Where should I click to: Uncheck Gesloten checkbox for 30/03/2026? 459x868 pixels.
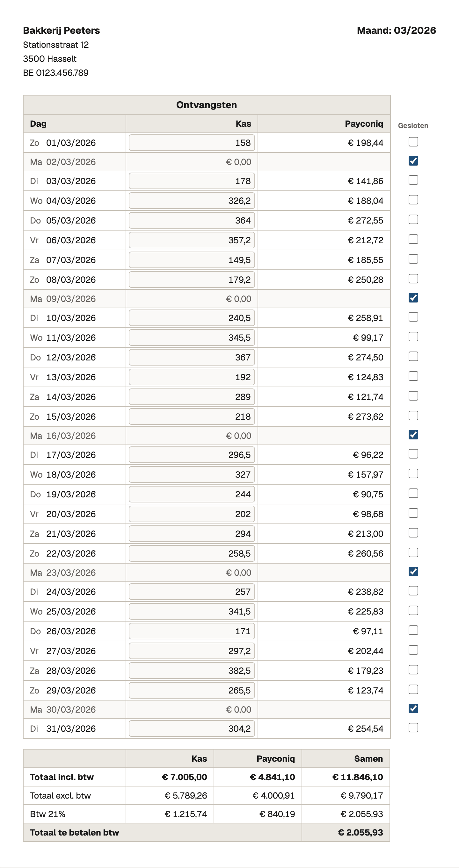[413, 708]
